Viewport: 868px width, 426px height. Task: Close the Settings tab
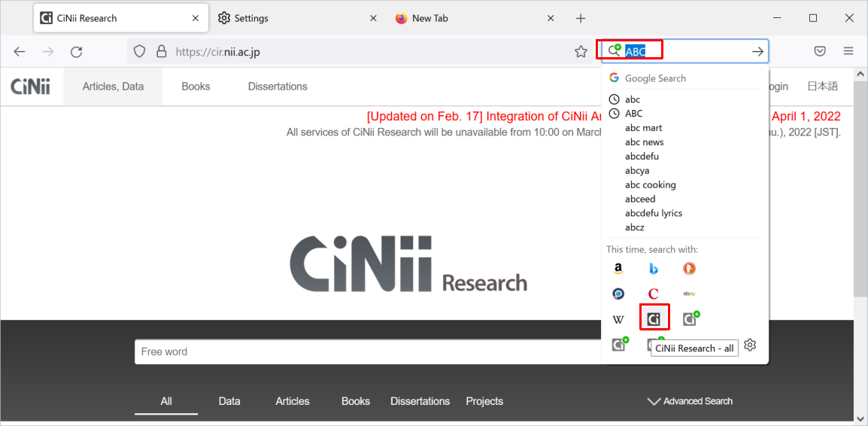pyautogui.click(x=373, y=18)
